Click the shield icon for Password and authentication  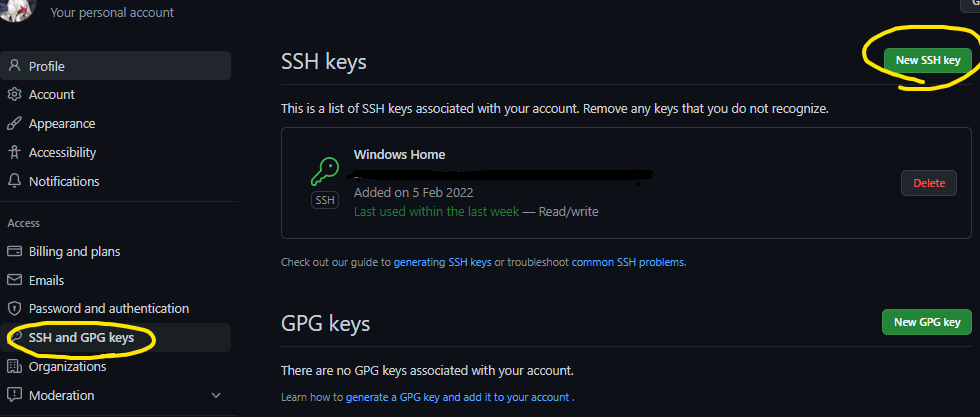pyautogui.click(x=14, y=309)
